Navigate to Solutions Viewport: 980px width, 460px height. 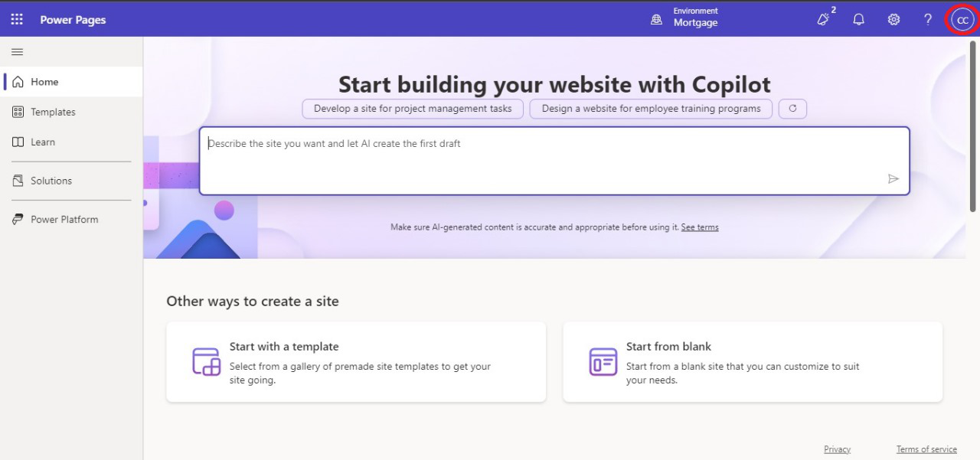tap(51, 181)
